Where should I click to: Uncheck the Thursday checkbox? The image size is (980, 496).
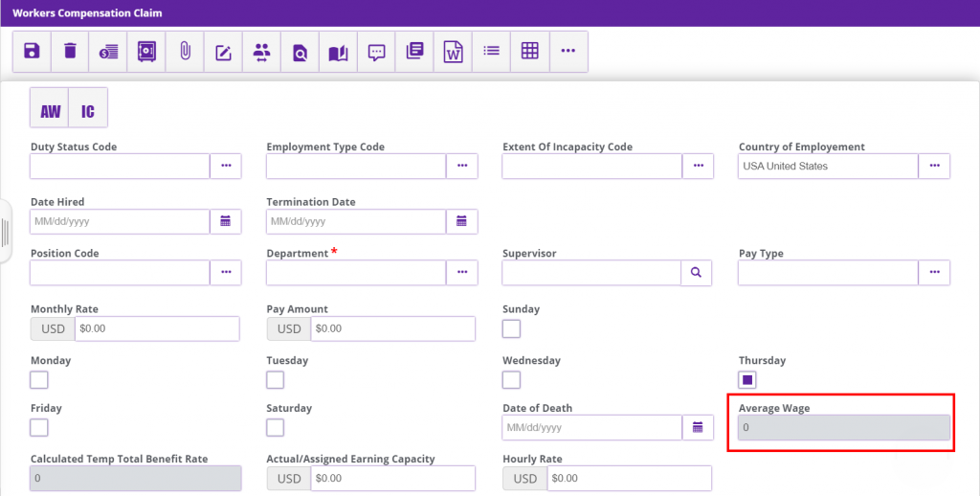(x=747, y=380)
